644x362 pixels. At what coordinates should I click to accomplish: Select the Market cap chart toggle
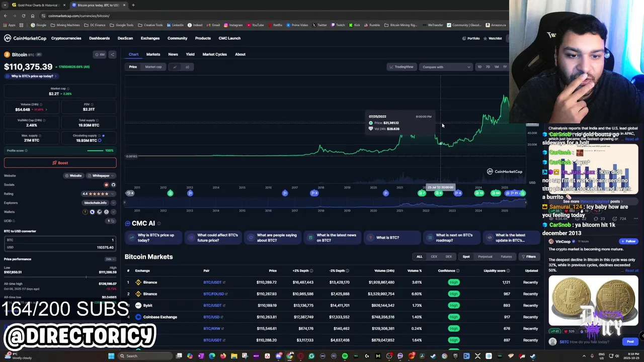click(153, 67)
